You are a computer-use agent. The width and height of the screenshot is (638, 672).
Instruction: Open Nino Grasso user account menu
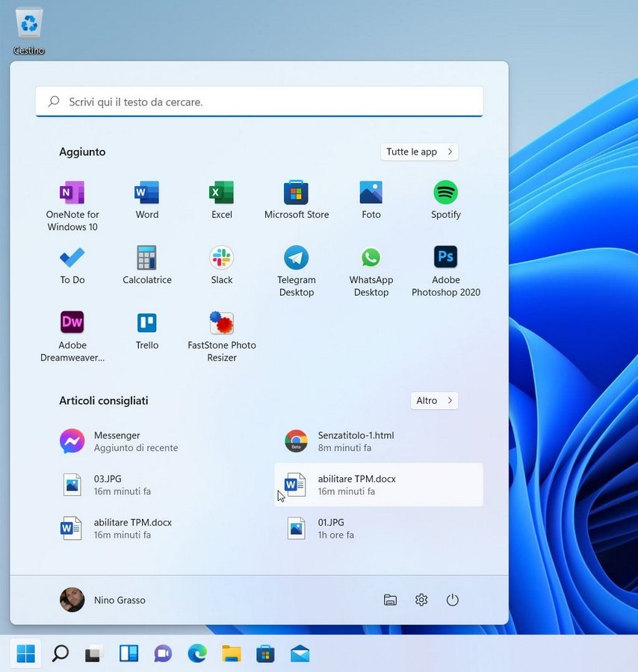[103, 600]
